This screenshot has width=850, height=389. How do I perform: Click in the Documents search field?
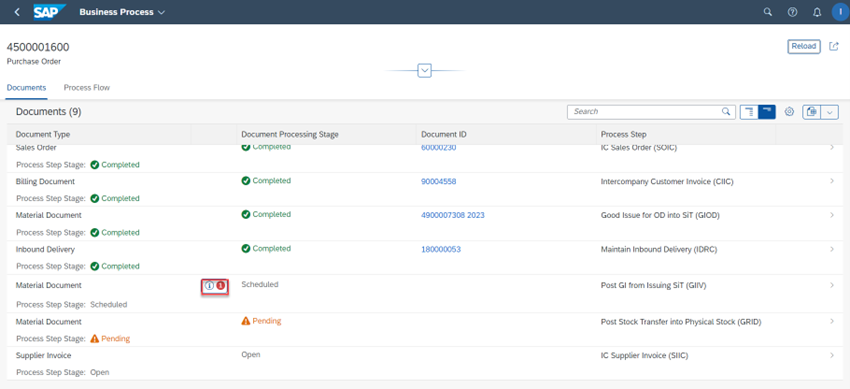(x=645, y=112)
